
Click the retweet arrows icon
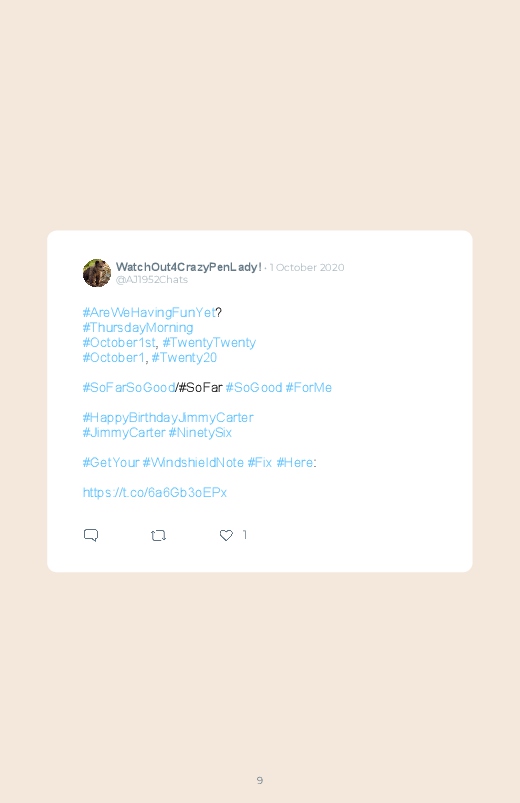point(158,536)
